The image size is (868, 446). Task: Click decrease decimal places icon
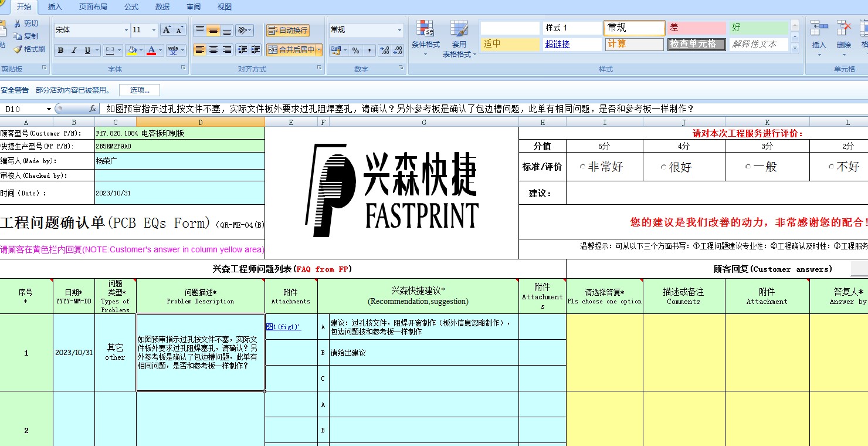[398, 50]
